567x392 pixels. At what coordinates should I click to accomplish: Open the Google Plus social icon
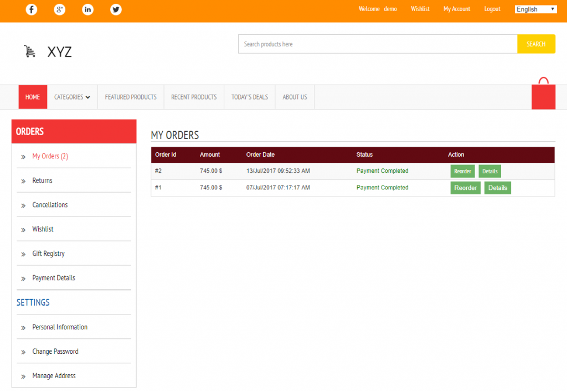click(x=60, y=9)
